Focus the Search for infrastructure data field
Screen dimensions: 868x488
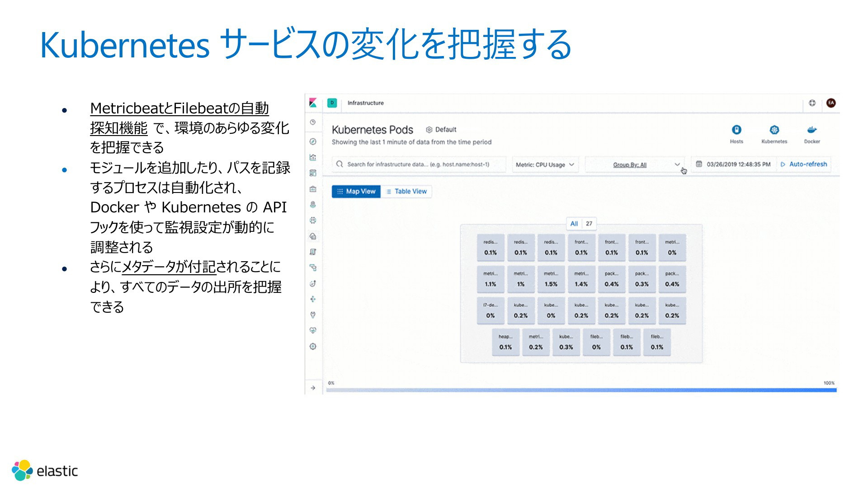[x=419, y=164]
